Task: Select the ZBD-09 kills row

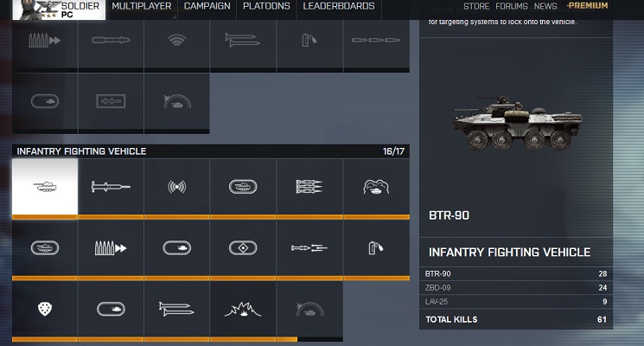Action: [516, 288]
